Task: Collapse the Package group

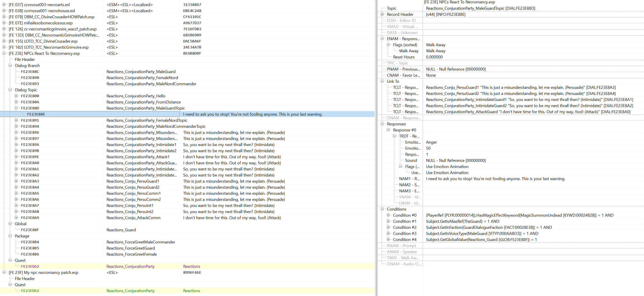Action: point(10,236)
